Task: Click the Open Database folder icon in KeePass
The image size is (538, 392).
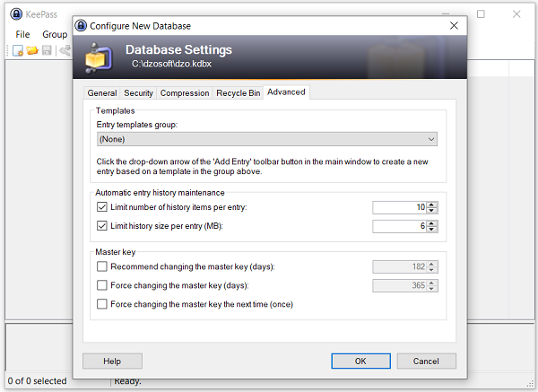Action: coord(32,50)
